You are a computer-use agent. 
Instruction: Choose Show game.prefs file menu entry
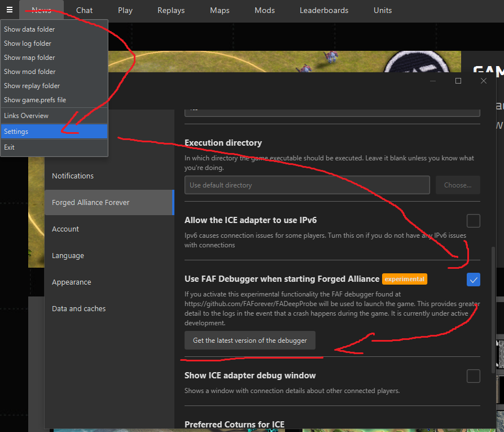click(x=54, y=100)
